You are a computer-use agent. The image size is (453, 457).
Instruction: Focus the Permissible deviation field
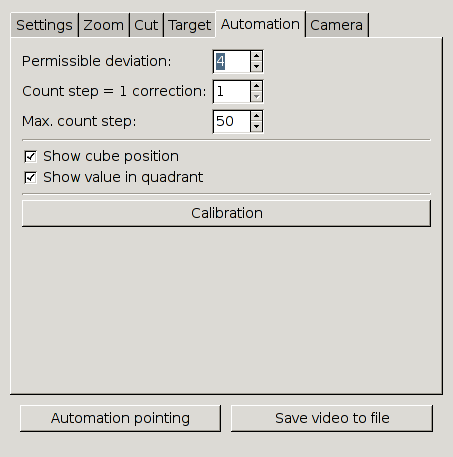[x=232, y=61]
